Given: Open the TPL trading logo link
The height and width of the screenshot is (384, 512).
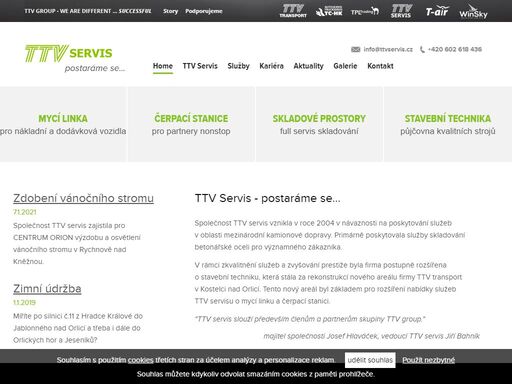Looking at the screenshot, I should pyautogui.click(x=365, y=12).
